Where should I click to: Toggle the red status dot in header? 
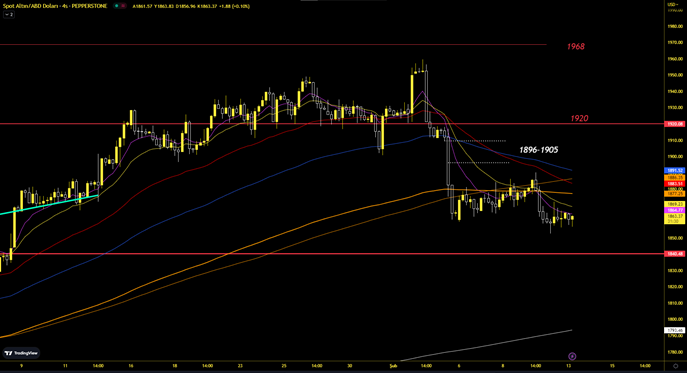pyautogui.click(x=123, y=6)
